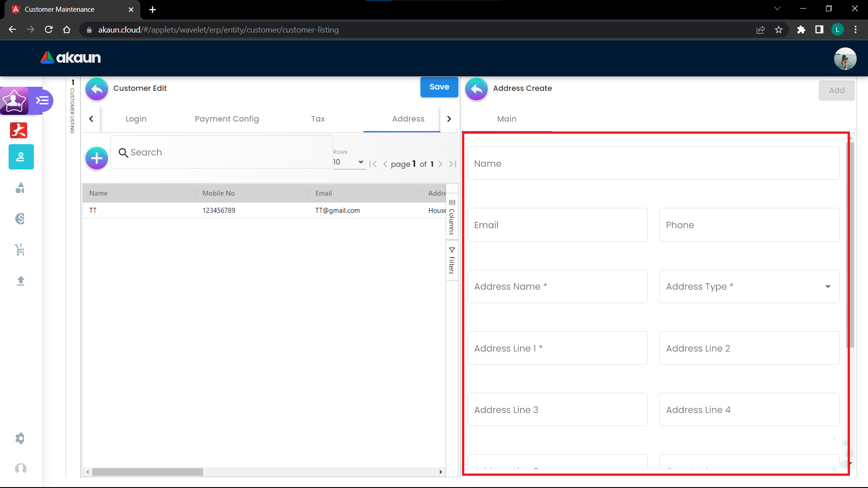The image size is (868, 488).
Task: Open the Rows per page dropdown
Action: point(349,162)
